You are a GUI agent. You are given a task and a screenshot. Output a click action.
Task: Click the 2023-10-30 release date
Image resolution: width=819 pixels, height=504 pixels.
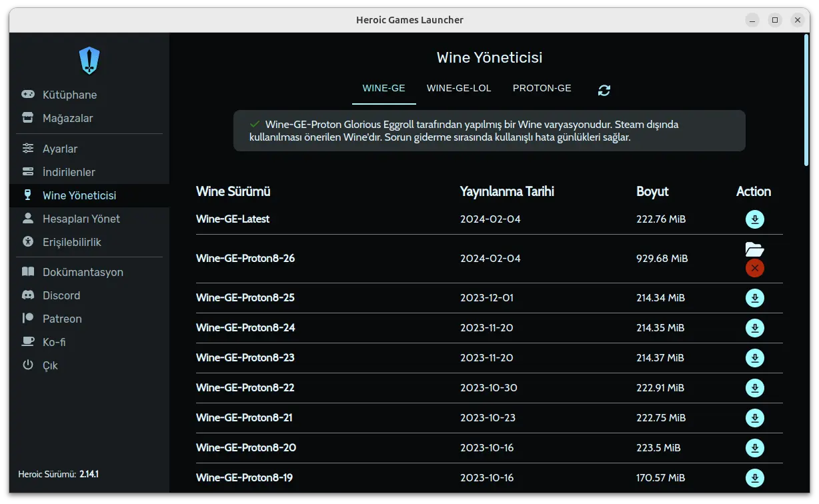coord(489,387)
